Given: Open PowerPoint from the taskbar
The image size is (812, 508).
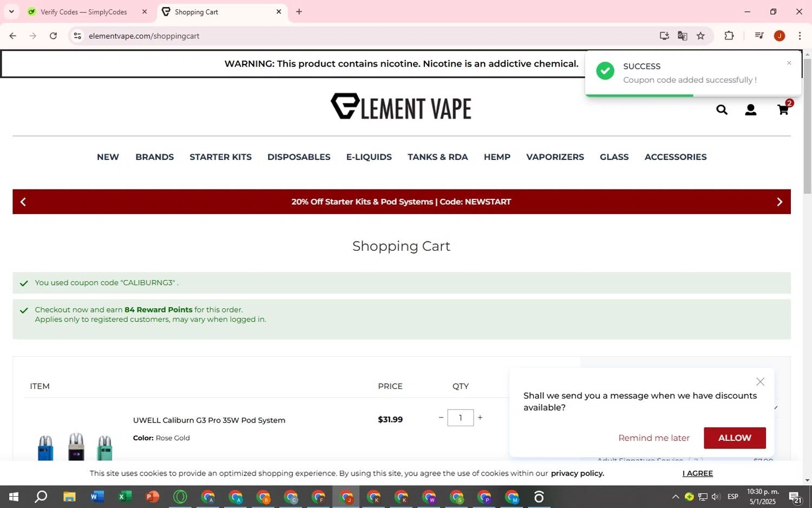Looking at the screenshot, I should pos(152,497).
